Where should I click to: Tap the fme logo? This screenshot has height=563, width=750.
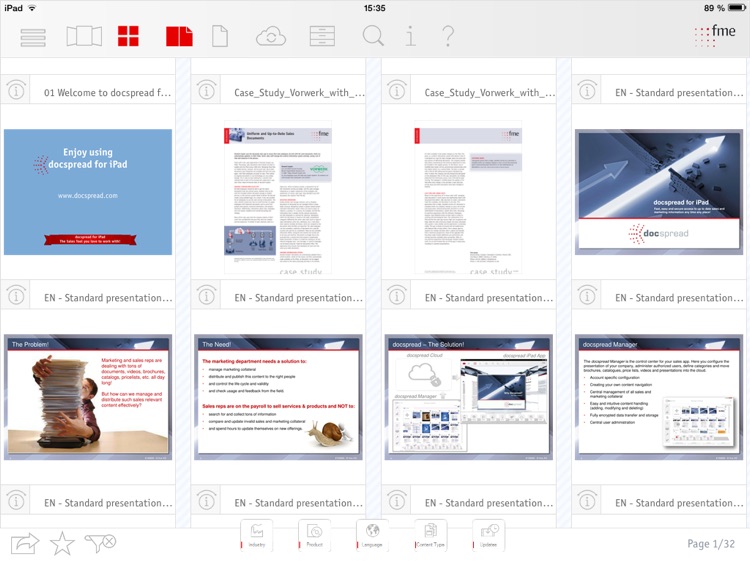715,35
